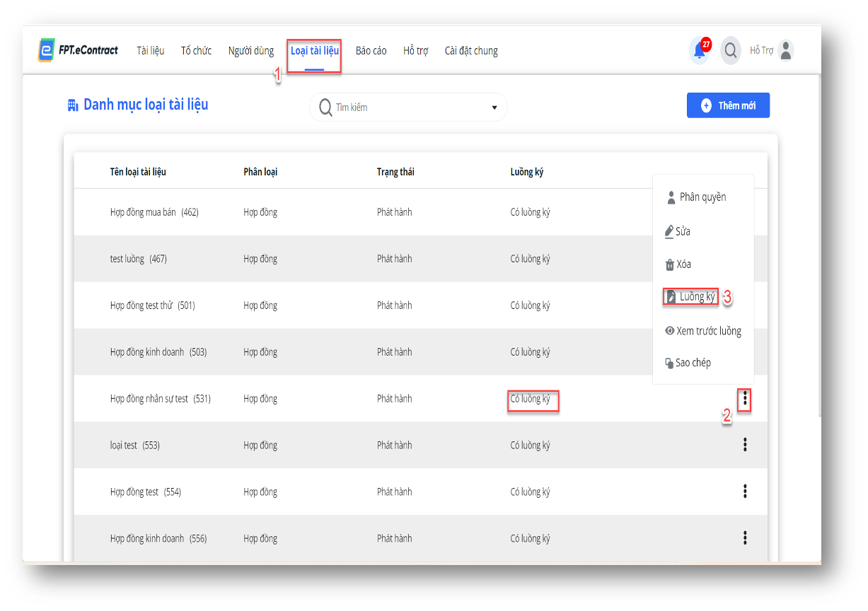The width and height of the screenshot is (868, 611).
Task: Click the Phân loại column header
Action: click(260, 172)
